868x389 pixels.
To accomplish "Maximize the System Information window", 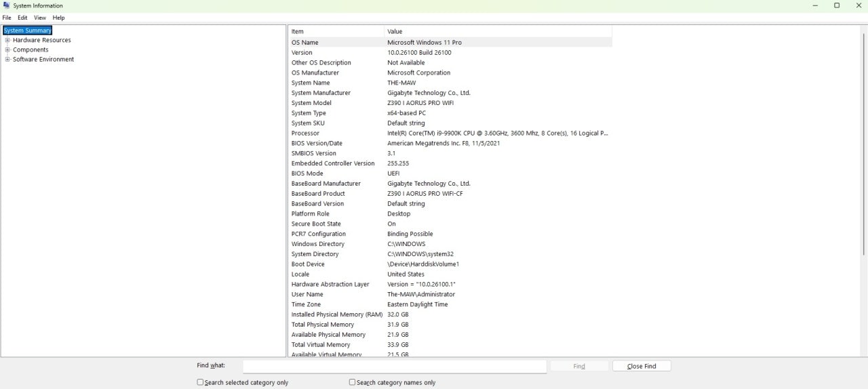I will (837, 5).
